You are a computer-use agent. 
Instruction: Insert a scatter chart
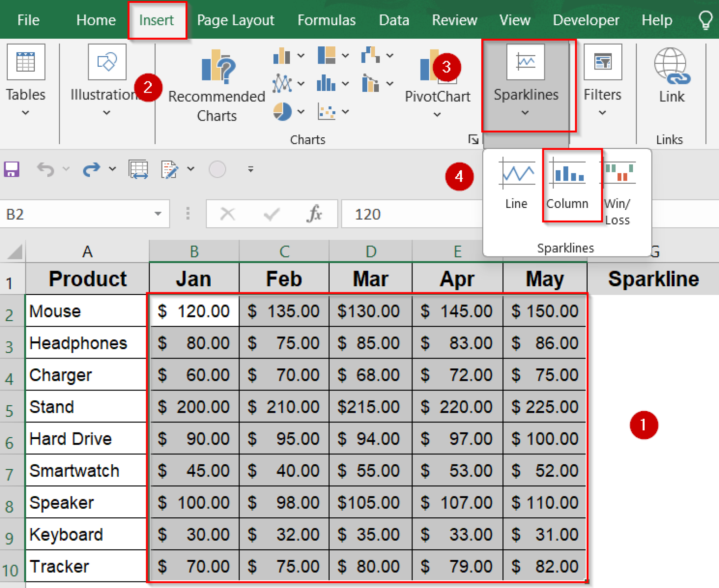coord(327,112)
